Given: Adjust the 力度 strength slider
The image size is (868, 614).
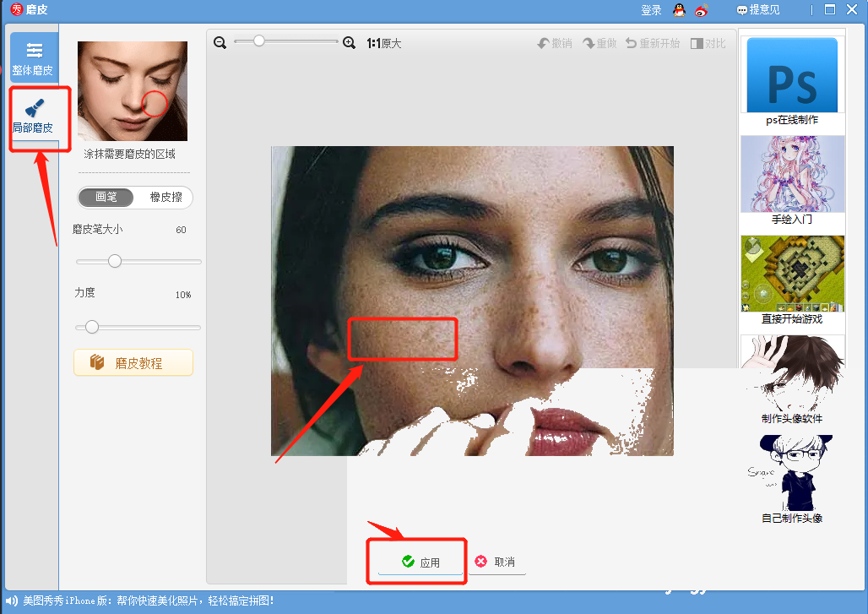Looking at the screenshot, I should tap(92, 327).
